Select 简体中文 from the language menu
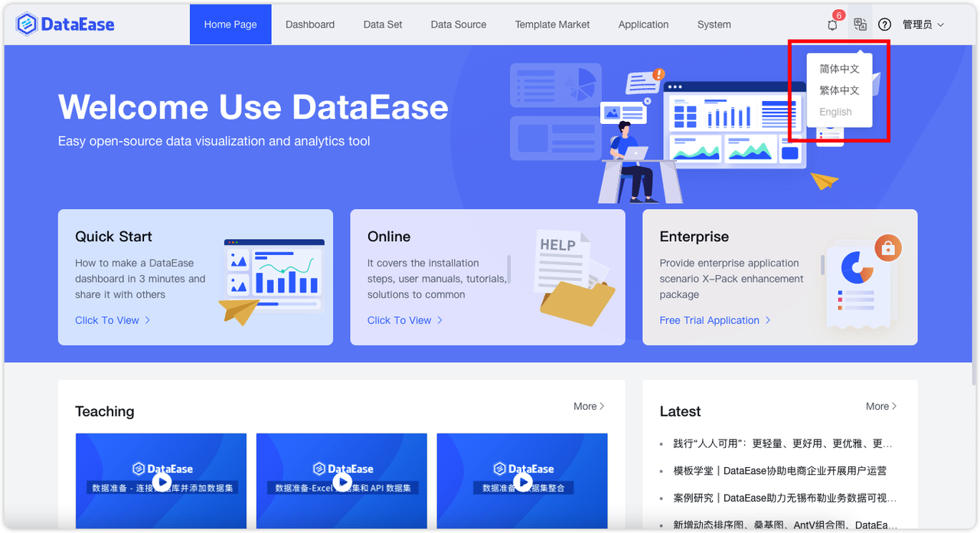Screen dimensions: 980x533 (x=839, y=69)
